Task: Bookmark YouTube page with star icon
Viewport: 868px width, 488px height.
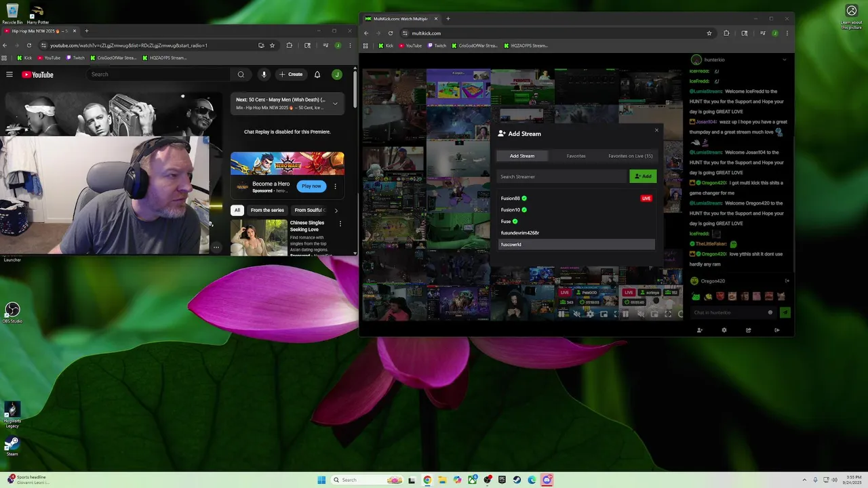Action: (x=272, y=45)
